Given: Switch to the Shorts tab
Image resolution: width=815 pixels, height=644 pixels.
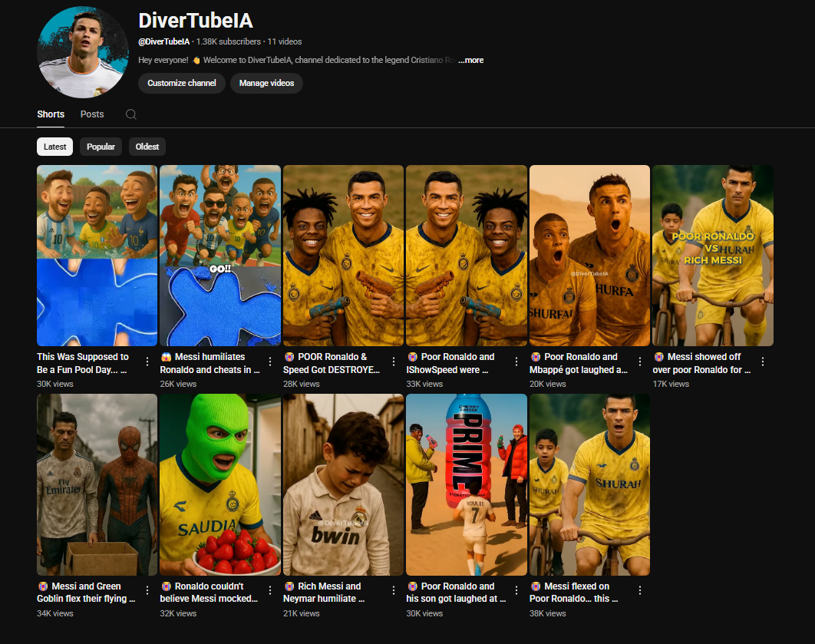Looking at the screenshot, I should (51, 114).
